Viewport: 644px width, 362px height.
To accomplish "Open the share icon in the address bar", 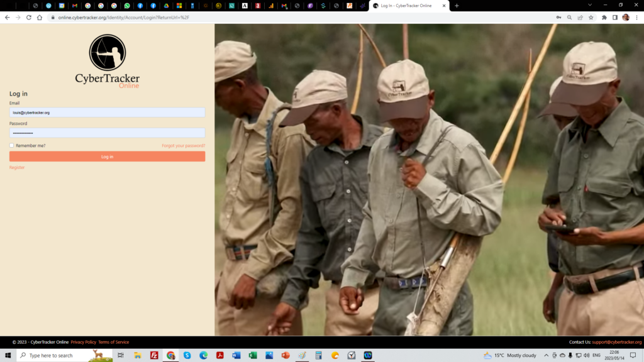I will (x=580, y=18).
